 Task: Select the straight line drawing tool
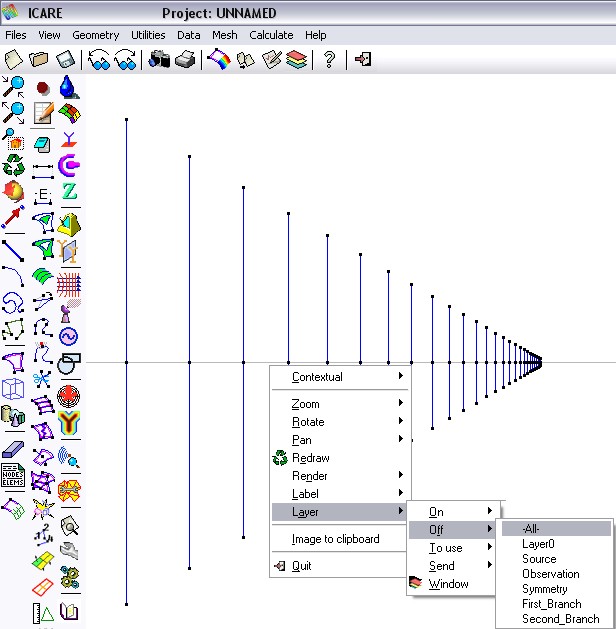13,251
